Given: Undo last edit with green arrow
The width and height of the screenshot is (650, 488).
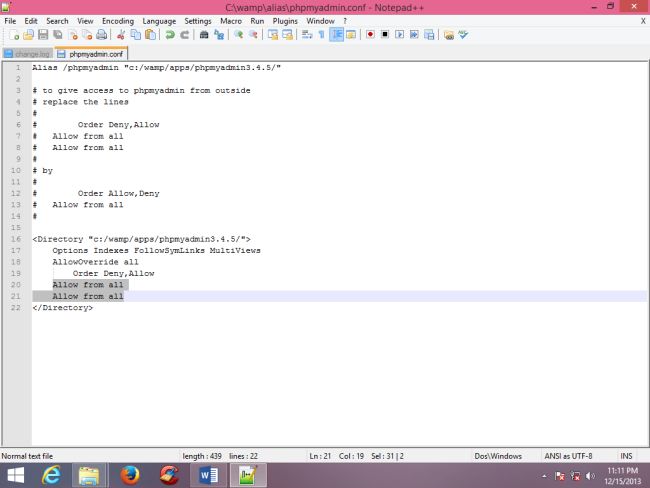Looking at the screenshot, I should click(x=170, y=35).
